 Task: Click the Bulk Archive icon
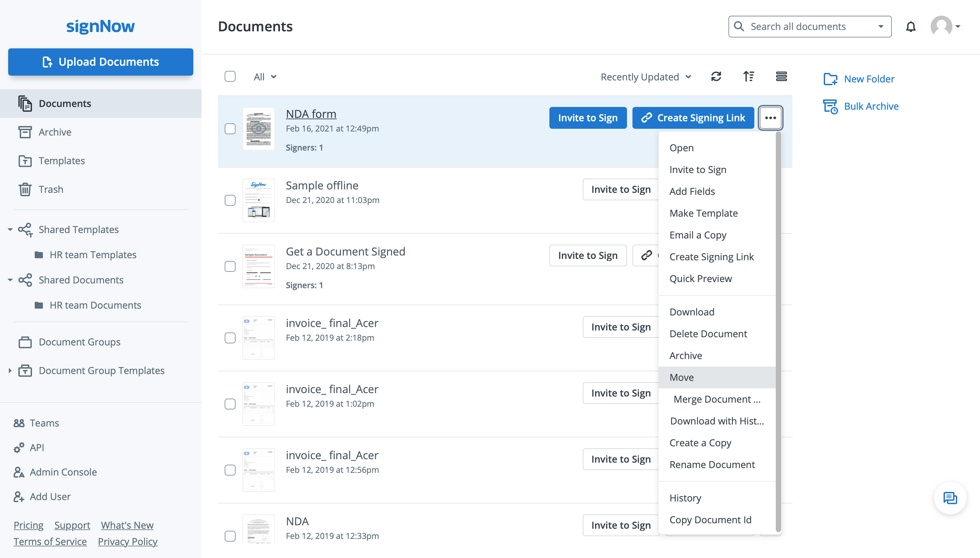[830, 106]
